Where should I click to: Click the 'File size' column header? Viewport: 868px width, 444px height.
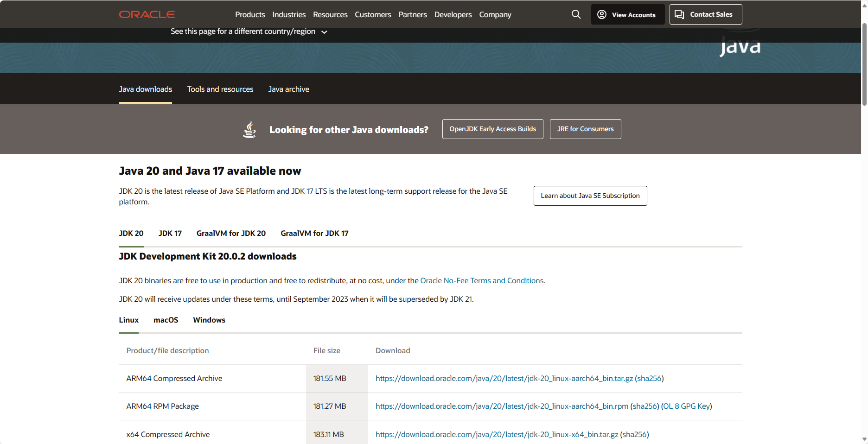coord(327,350)
